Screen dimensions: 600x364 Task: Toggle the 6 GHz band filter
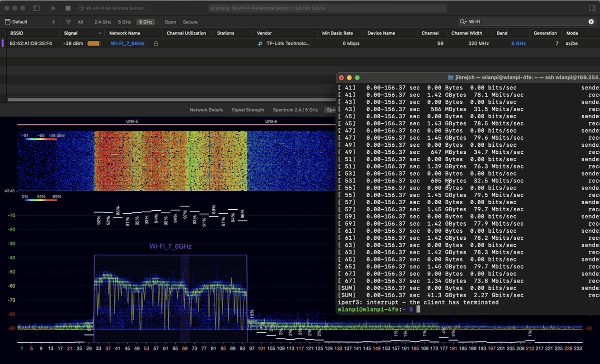146,22
